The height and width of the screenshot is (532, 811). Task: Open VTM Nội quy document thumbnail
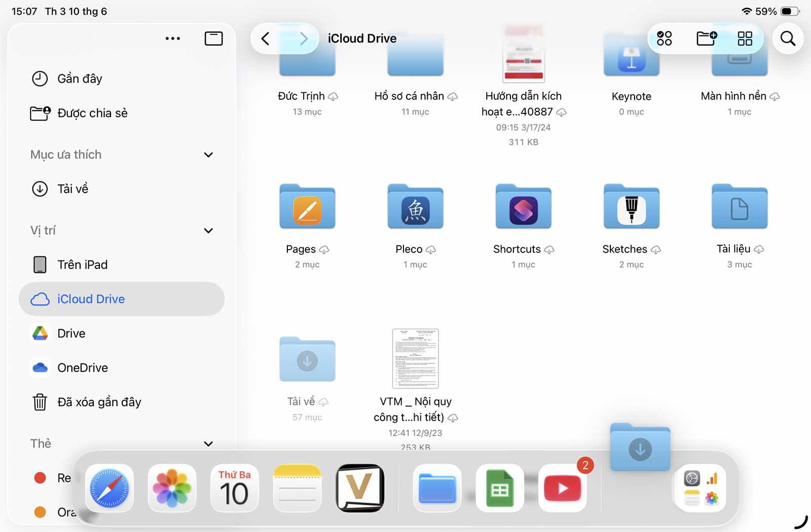[415, 358]
